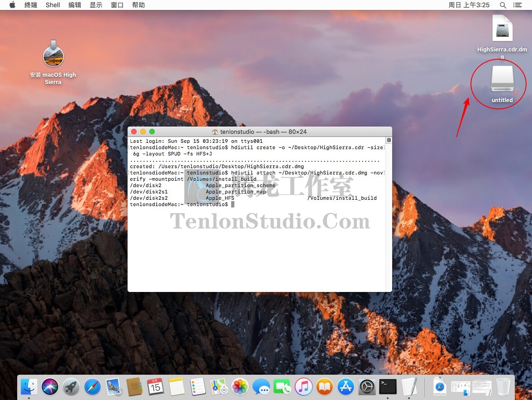Viewport: 532px width, 400px height.
Task: Restore the minimized TextEdit document thumbnail in Dock
Action: (x=482, y=388)
